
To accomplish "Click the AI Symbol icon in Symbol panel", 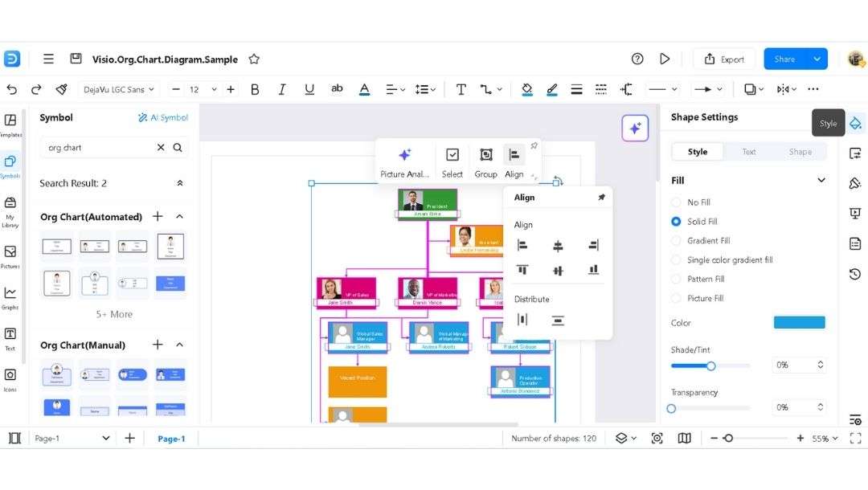I will point(163,117).
